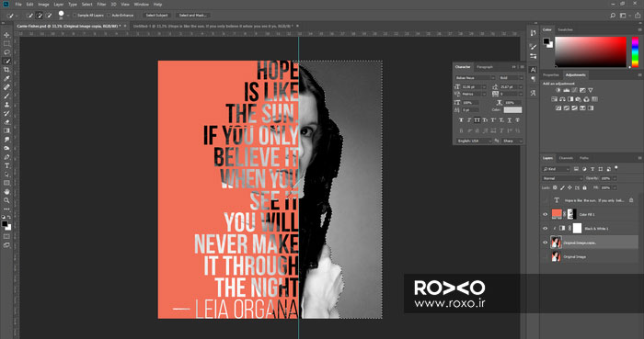This screenshot has width=644, height=339.
Task: Enable Sample All Layers checkbox
Action: (x=75, y=16)
